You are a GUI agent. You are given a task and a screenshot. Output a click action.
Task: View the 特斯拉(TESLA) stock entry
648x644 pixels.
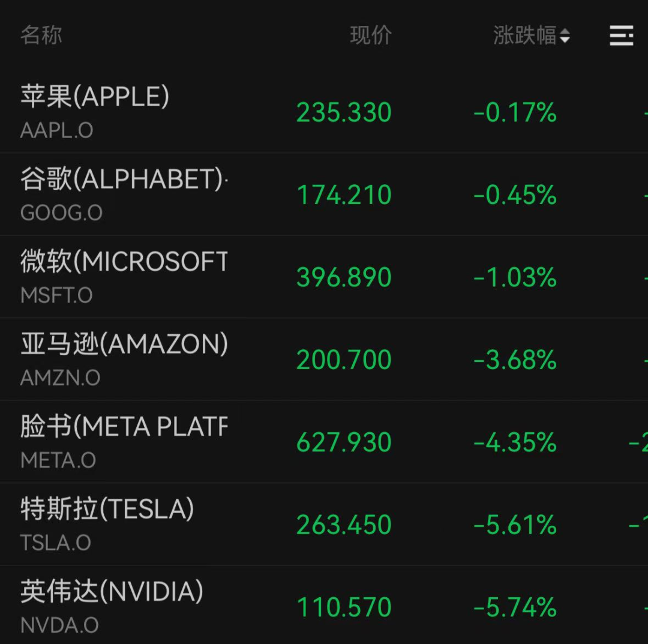pos(107,510)
